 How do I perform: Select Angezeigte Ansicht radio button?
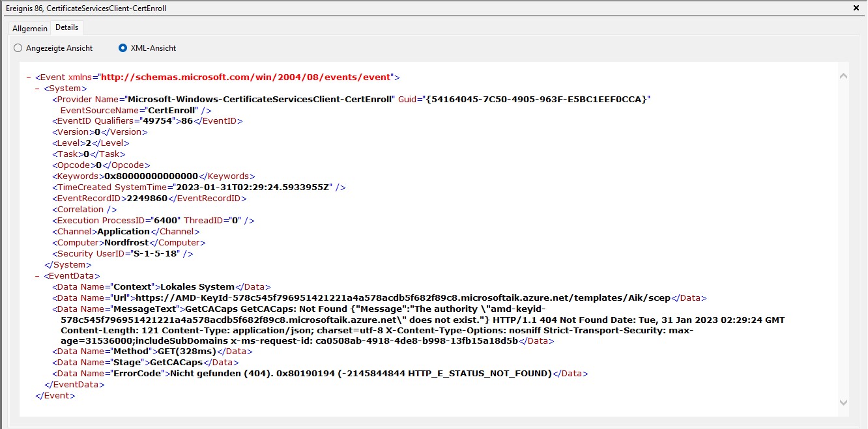53,48
